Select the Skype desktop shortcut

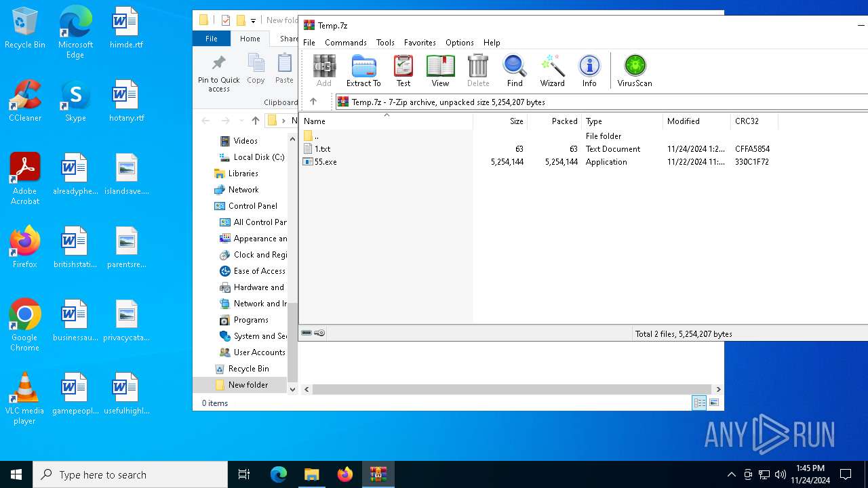[x=75, y=101]
